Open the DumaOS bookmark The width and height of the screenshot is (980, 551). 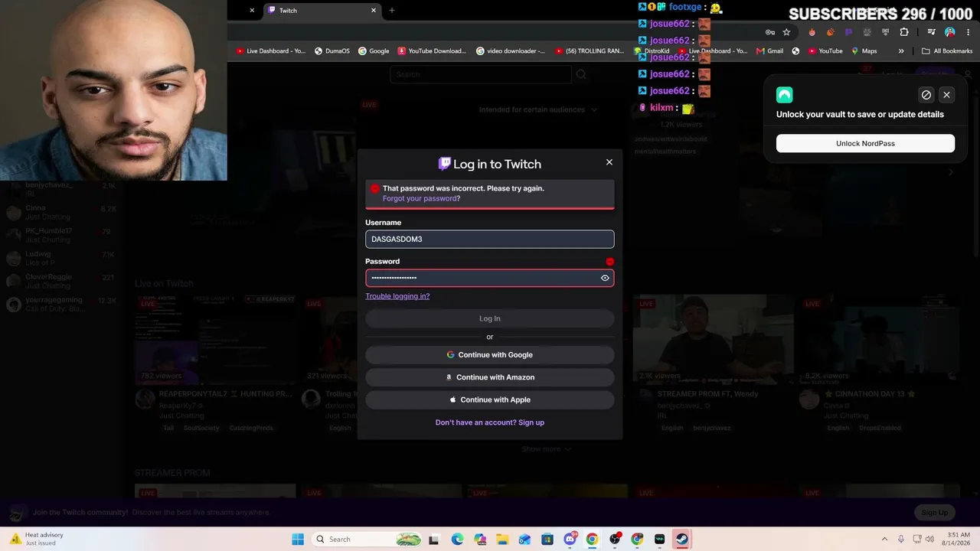coord(332,51)
